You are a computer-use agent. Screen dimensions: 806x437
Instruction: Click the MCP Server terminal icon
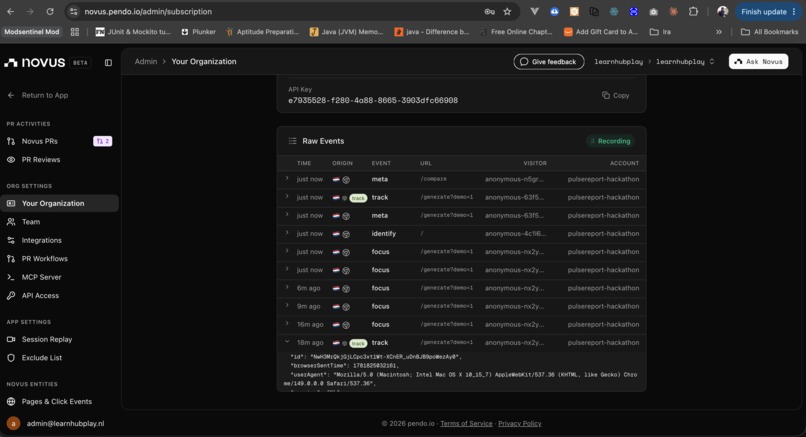pos(11,277)
